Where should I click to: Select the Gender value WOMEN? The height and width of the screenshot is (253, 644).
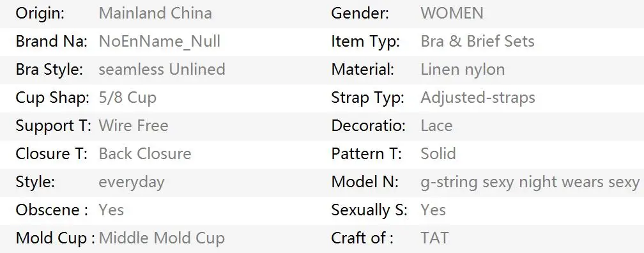coord(452,13)
